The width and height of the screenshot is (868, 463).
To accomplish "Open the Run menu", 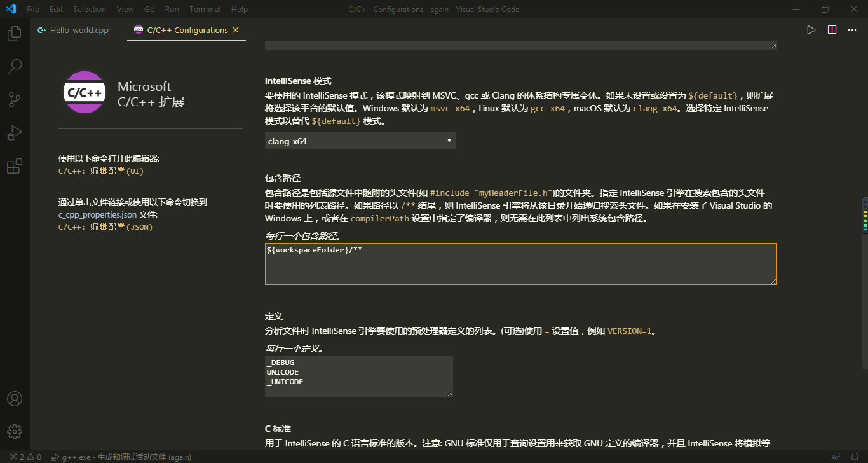I will tap(172, 10).
